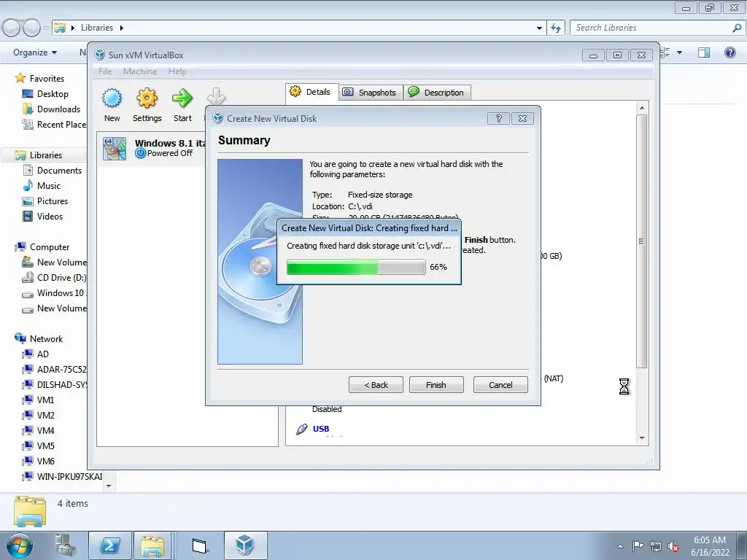Select the VM6 network computer
Viewport: 747px width, 560px height.
[x=45, y=461]
